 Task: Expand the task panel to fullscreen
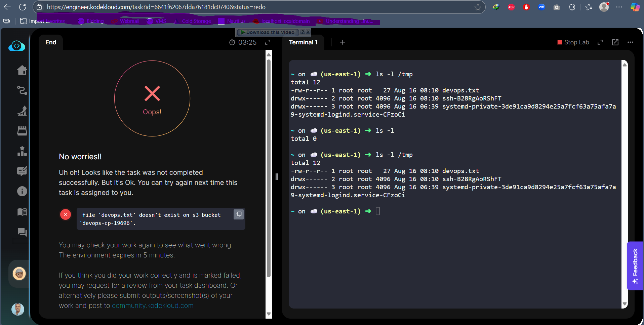(x=268, y=42)
